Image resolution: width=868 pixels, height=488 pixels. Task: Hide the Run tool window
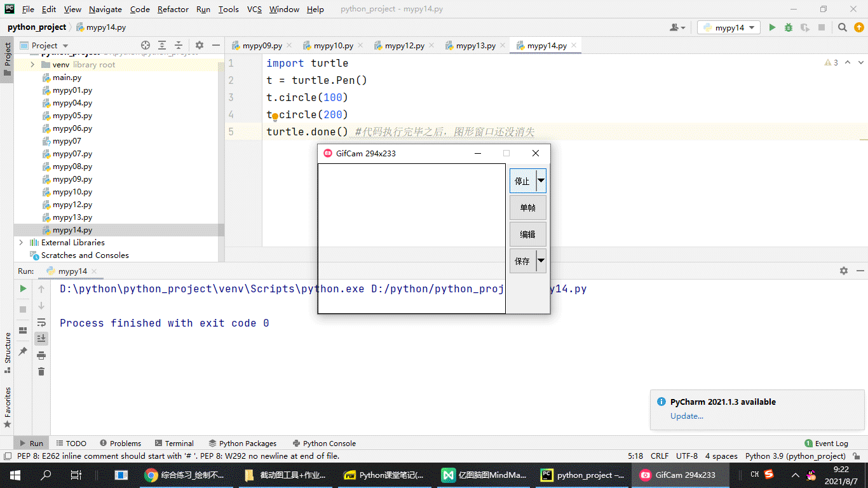859,271
